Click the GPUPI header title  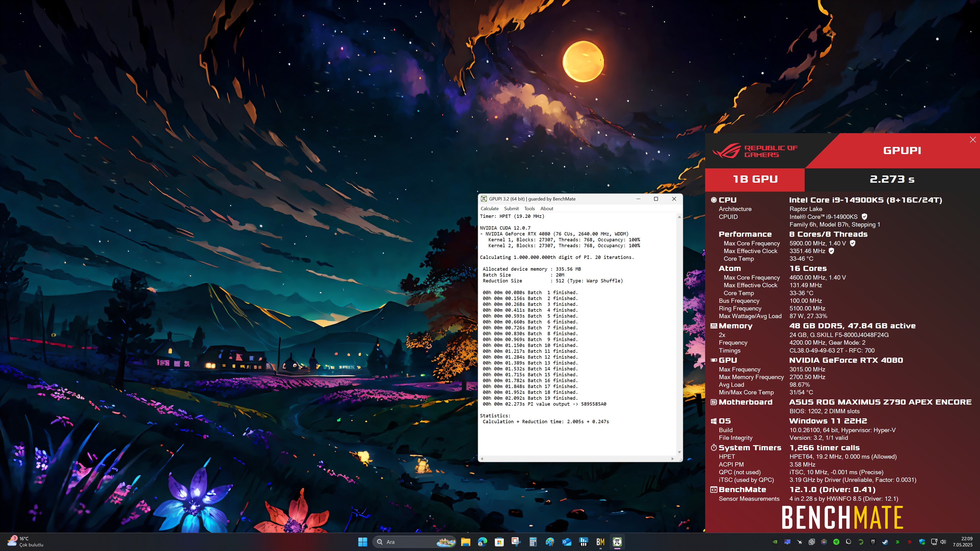click(902, 151)
